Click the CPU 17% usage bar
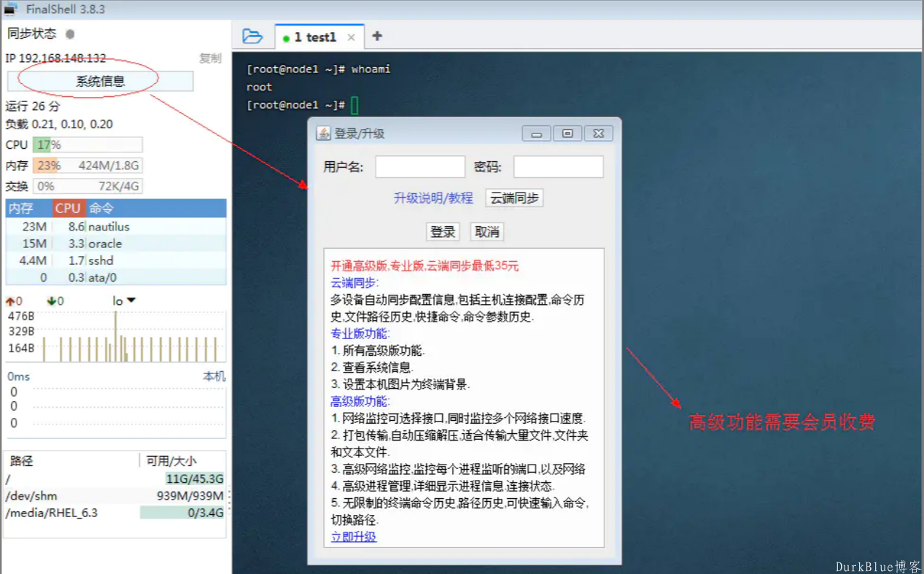This screenshot has width=924, height=574. [88, 144]
